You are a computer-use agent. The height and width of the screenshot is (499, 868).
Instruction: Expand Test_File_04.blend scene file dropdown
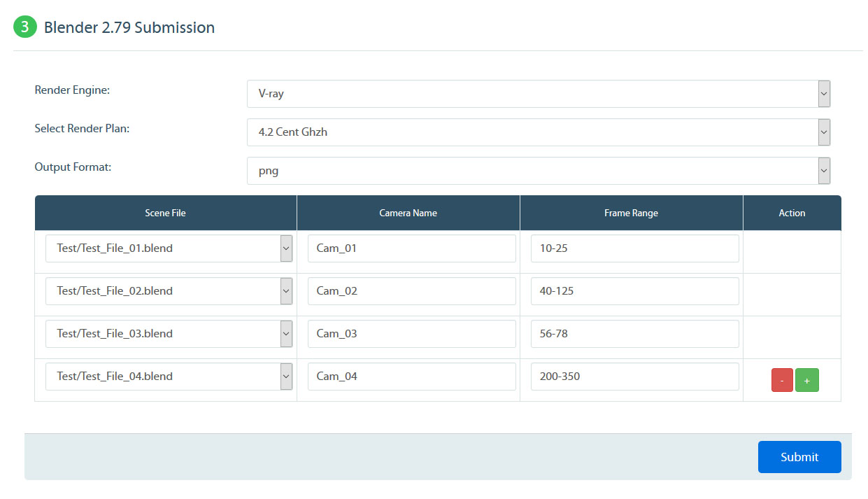coord(169,377)
